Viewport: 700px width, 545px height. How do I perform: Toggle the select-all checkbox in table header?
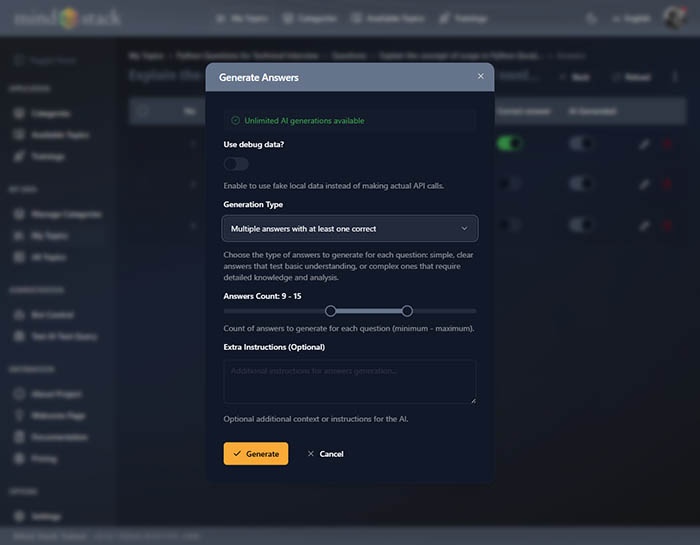143,111
